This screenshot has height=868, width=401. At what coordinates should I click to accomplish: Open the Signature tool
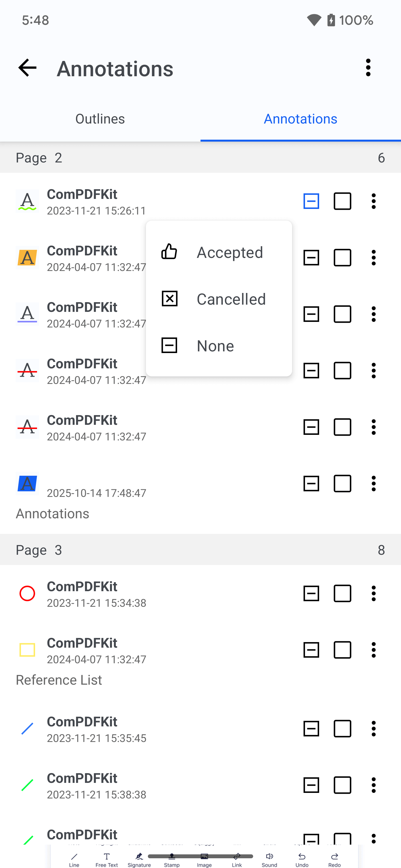pyautogui.click(x=139, y=859)
